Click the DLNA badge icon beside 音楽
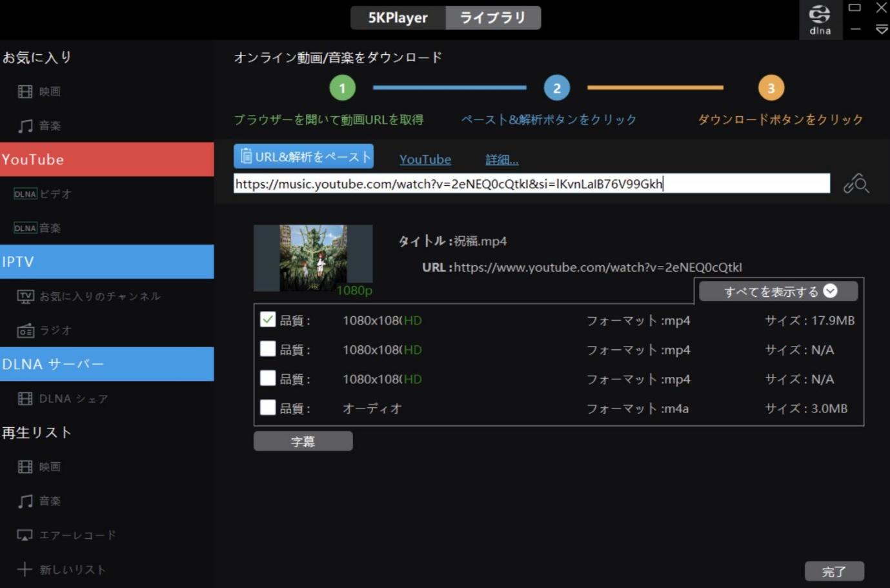Screen dimensions: 890x588 pyautogui.click(x=25, y=228)
